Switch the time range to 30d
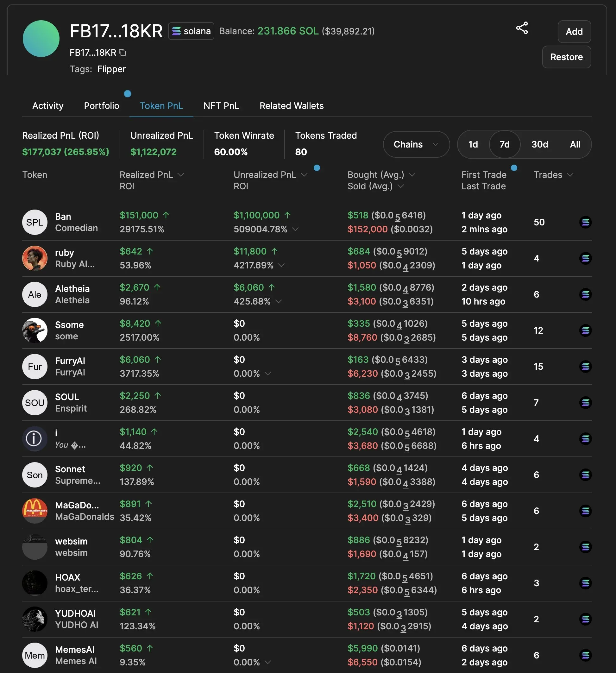Viewport: 616px width, 673px height. click(x=539, y=144)
